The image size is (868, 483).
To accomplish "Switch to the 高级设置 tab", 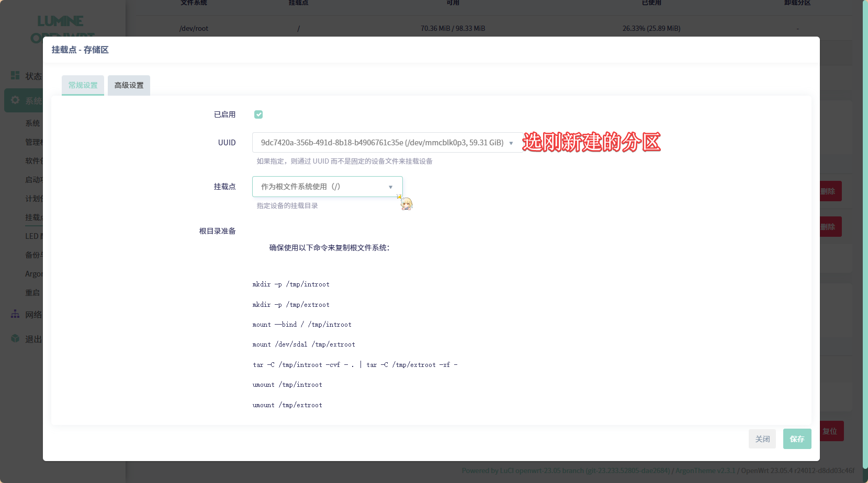I will click(129, 85).
